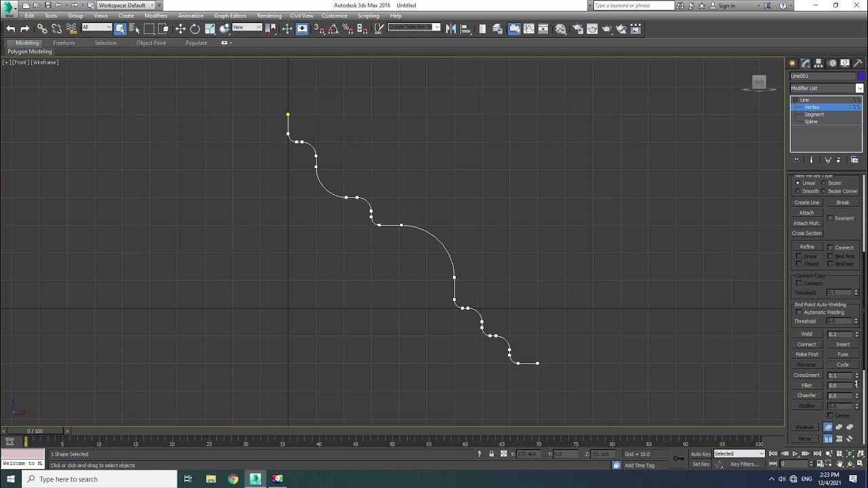Click the Create Line button
Viewport: 868px width, 488px height.
(807, 203)
